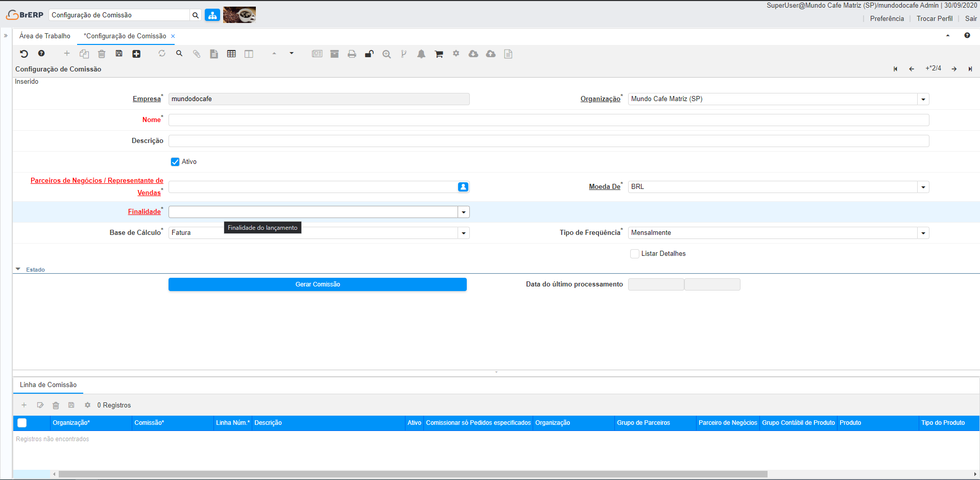Open the business partner lookup icon

coord(463,187)
